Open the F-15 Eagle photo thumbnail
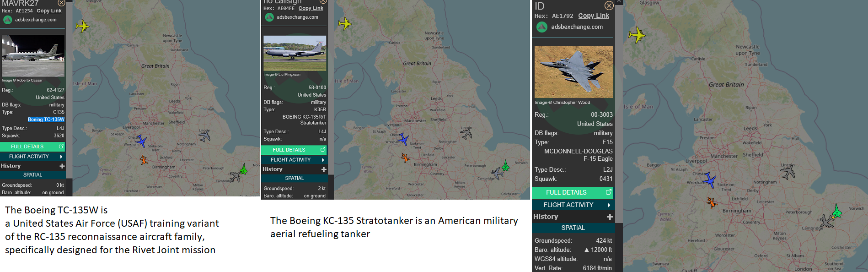Image resolution: width=868 pixels, height=272 pixels. (x=573, y=72)
